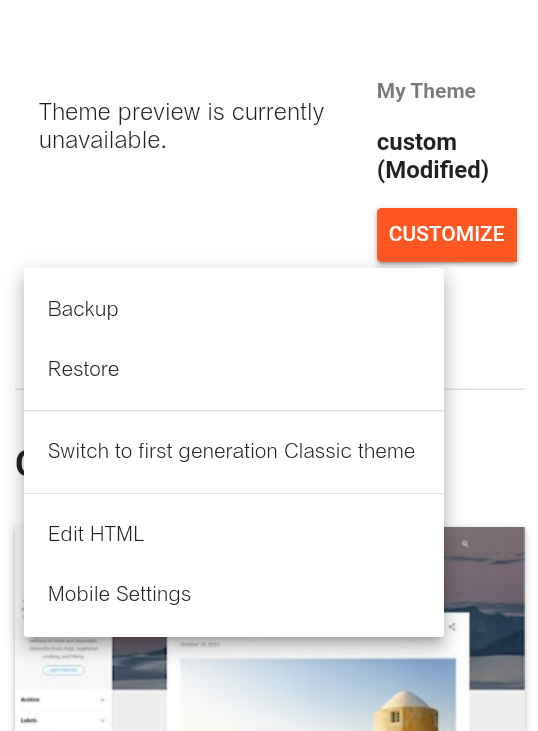Image resolution: width=538 pixels, height=731 pixels.
Task: Click the My Theme heading
Action: tap(426, 91)
